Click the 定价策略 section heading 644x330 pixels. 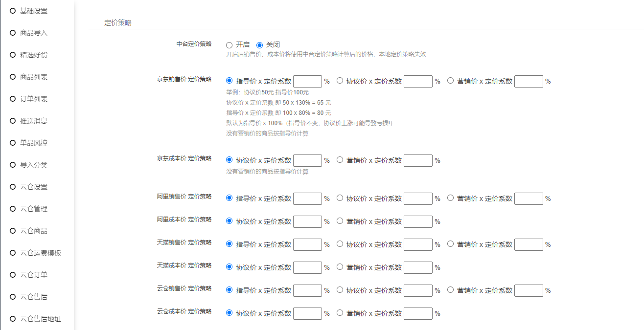click(118, 22)
